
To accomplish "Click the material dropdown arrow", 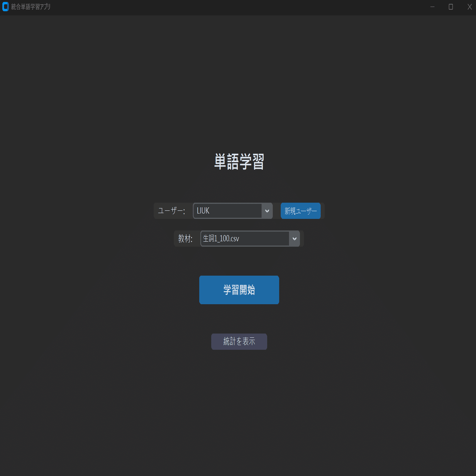I will pos(295,239).
